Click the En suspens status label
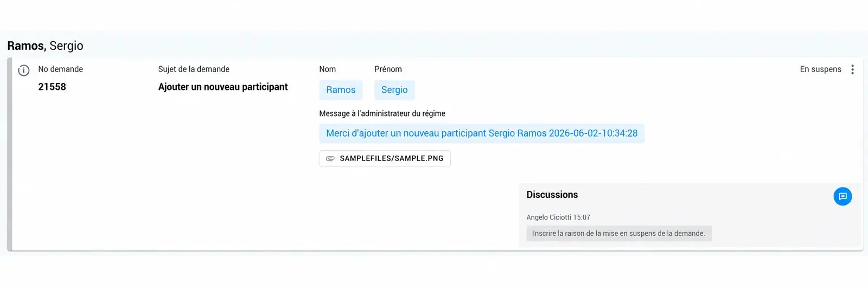The image size is (868, 289). (x=820, y=69)
